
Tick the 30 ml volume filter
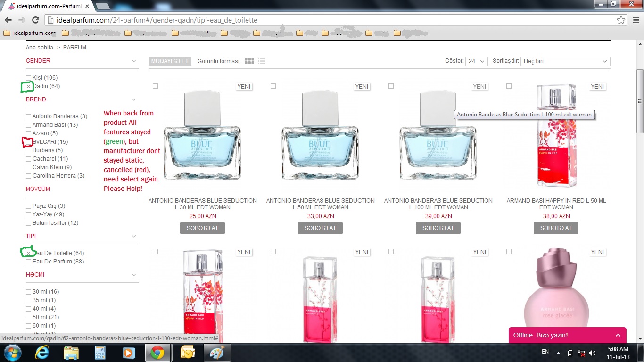[x=29, y=292]
